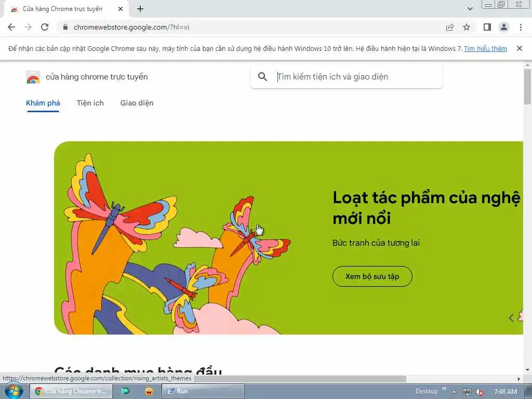Share this page via the share icon
This screenshot has width=532, height=399.
pyautogui.click(x=450, y=27)
